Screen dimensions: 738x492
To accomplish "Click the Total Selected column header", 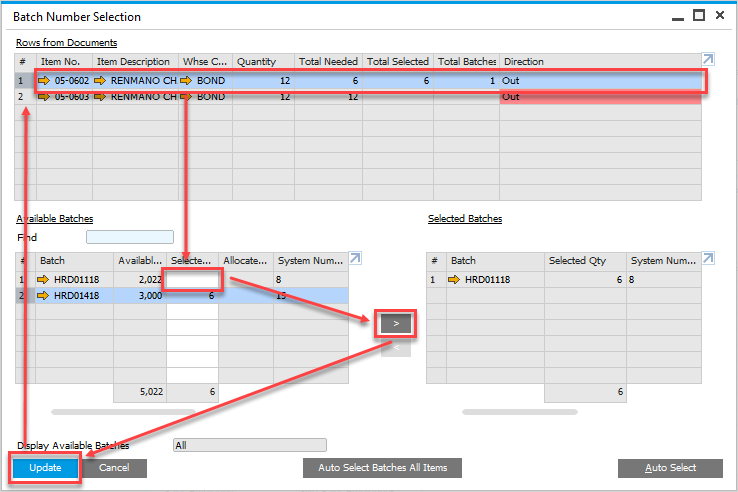I will pyautogui.click(x=398, y=62).
